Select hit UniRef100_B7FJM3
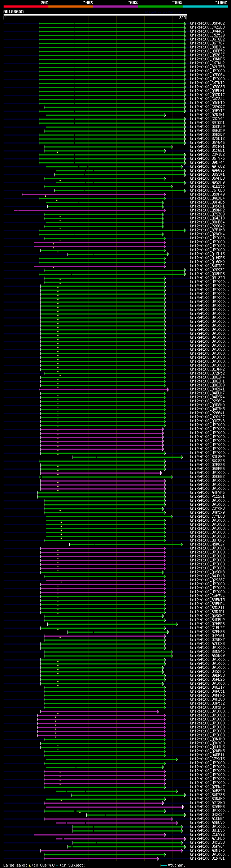Viewport: 231px width, 868px height. (207, 230)
